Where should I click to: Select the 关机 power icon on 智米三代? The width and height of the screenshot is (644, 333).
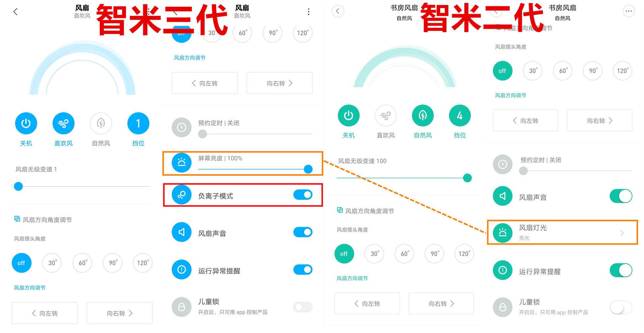pos(26,123)
